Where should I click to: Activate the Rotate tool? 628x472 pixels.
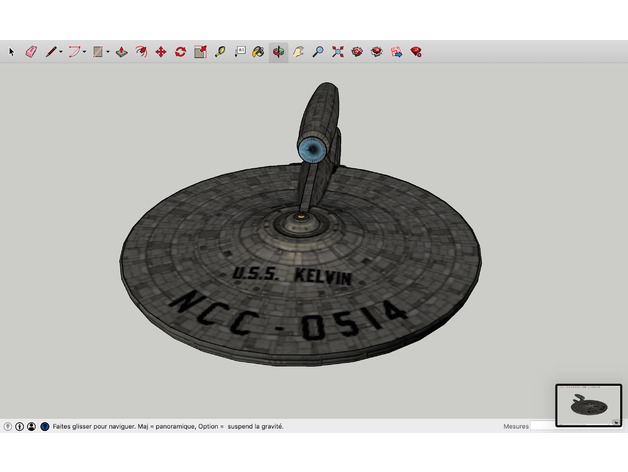pos(181,52)
